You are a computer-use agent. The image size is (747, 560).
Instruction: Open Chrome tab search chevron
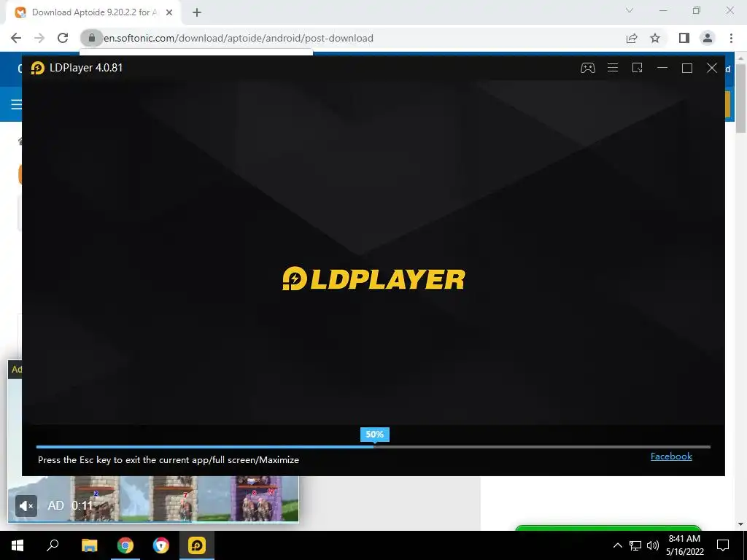(630, 10)
